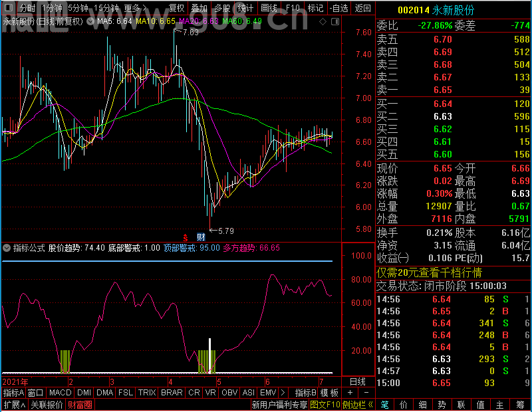Image resolution: width=532 pixels, height=412 pixels.
Task: Expand the 更多 periods menu
Action: 136,8
